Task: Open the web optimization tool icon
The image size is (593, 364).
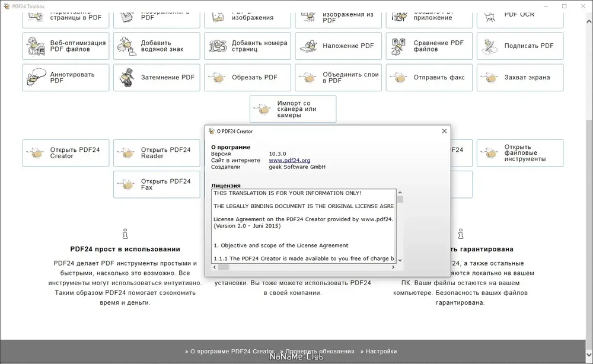Action: point(36,46)
